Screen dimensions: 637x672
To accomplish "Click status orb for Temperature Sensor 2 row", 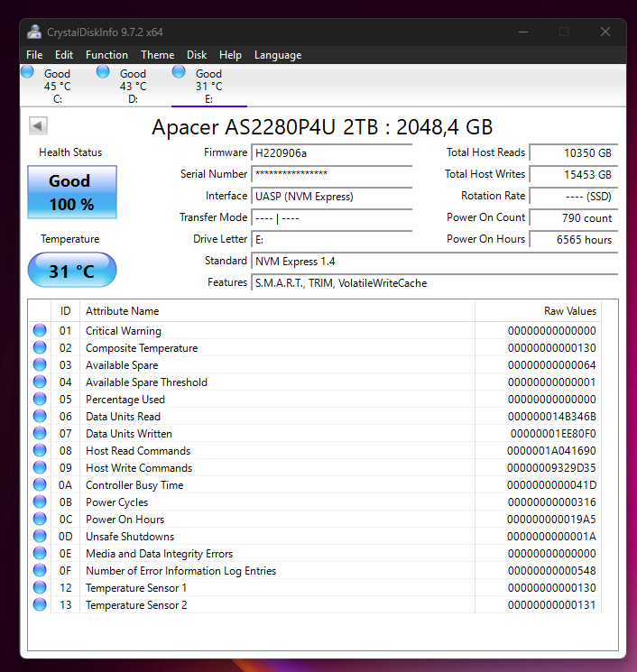I will (40, 604).
